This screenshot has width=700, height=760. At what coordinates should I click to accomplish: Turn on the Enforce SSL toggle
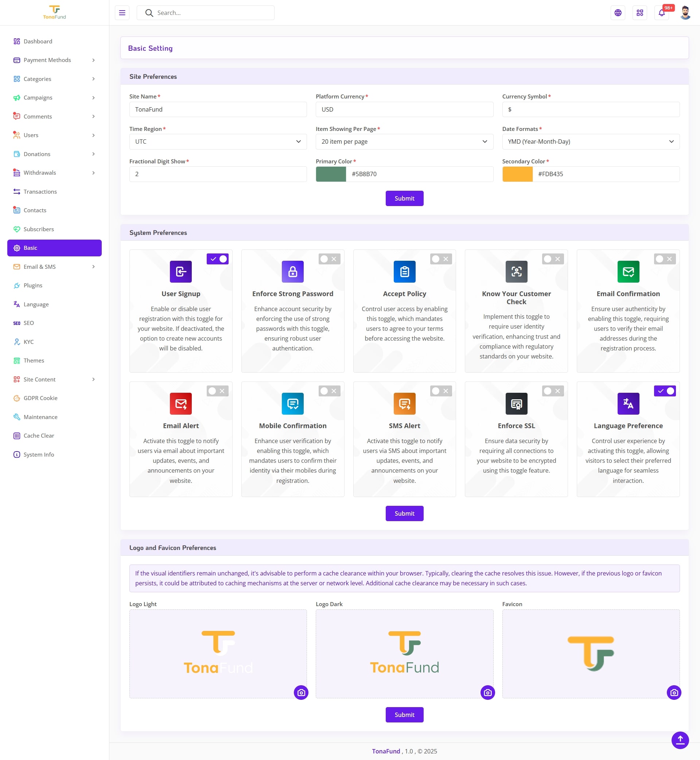(553, 391)
